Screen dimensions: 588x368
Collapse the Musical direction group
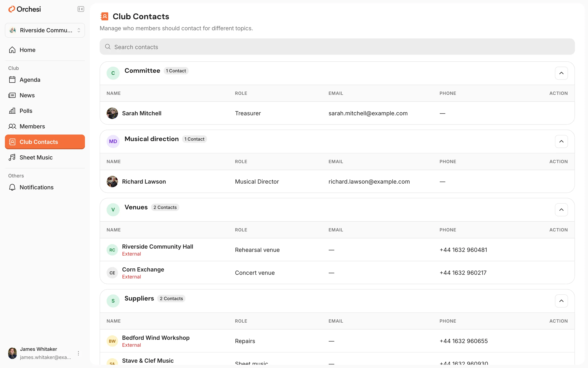pyautogui.click(x=561, y=141)
